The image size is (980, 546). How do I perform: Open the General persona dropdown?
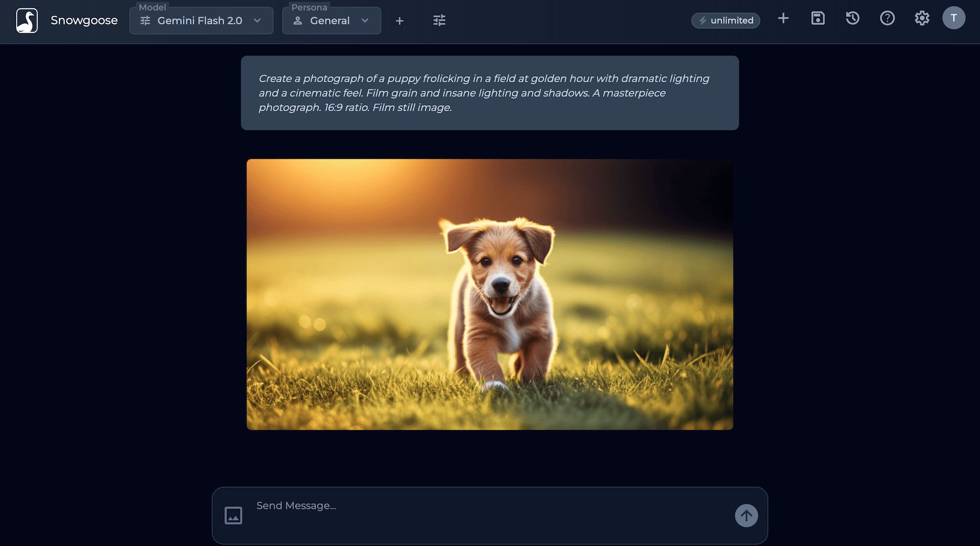click(x=332, y=21)
